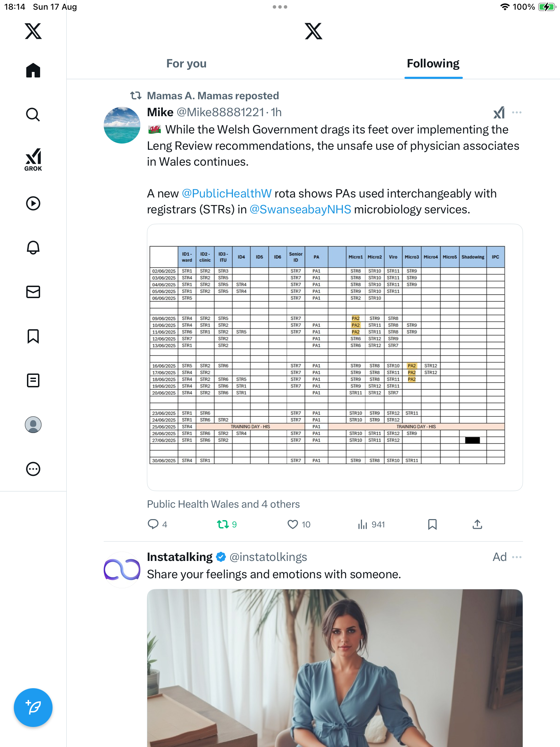This screenshot has height=747, width=560.
Task: Tap the compose new post button
Action: pos(33,708)
